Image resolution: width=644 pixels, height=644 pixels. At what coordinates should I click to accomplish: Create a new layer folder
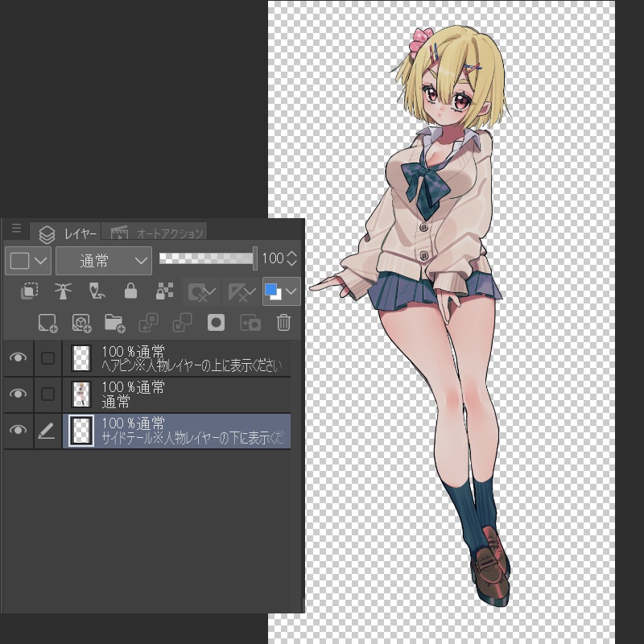114,322
